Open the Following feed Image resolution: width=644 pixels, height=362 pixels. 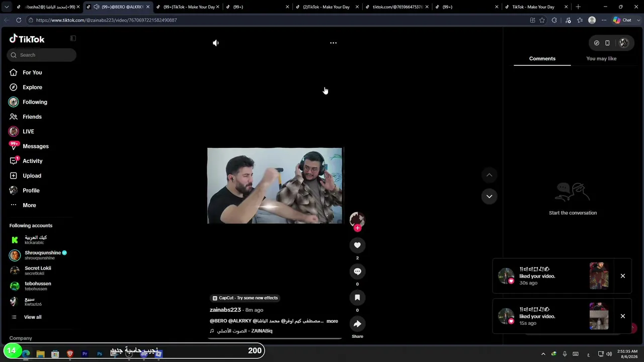[x=35, y=102]
